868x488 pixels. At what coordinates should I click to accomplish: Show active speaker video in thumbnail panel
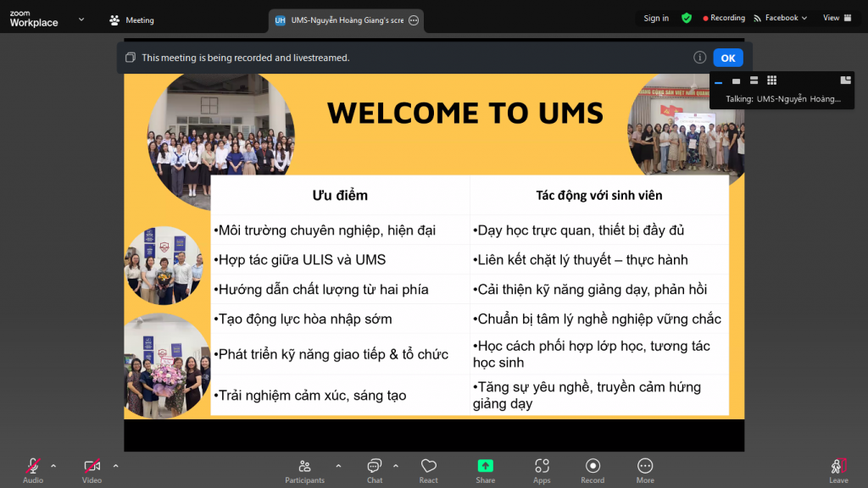tap(737, 81)
